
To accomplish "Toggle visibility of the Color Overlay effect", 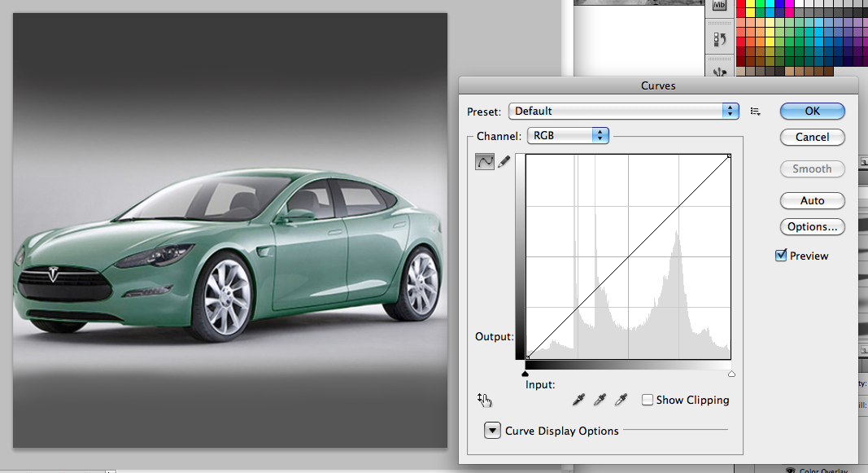I will [790, 470].
